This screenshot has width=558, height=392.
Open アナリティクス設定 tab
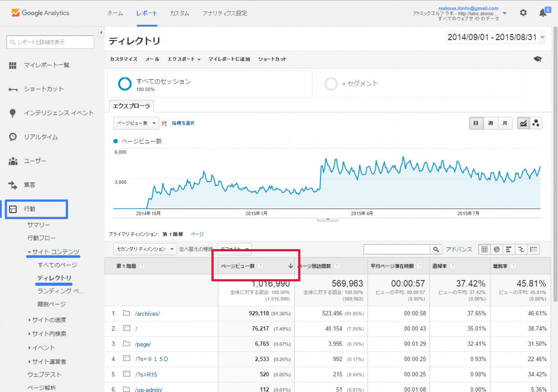[225, 13]
